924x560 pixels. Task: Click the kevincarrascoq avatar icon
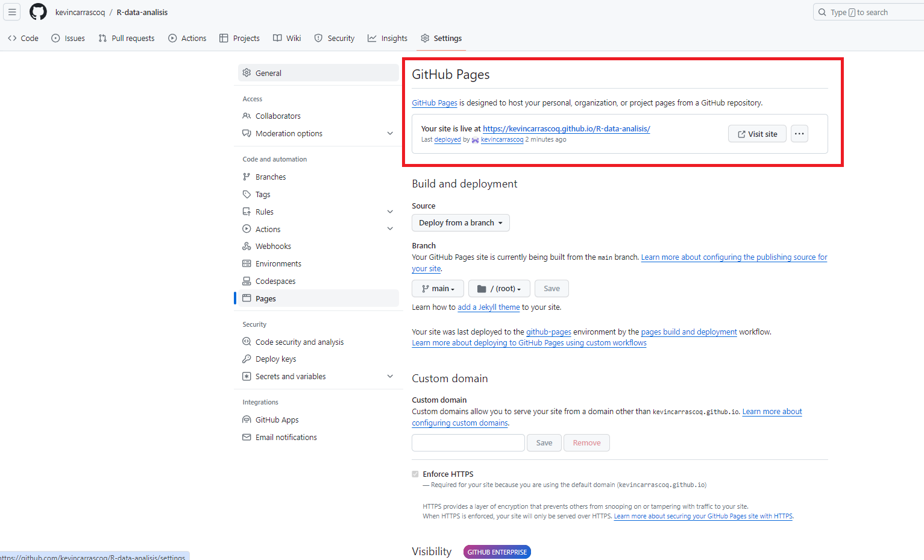point(476,140)
